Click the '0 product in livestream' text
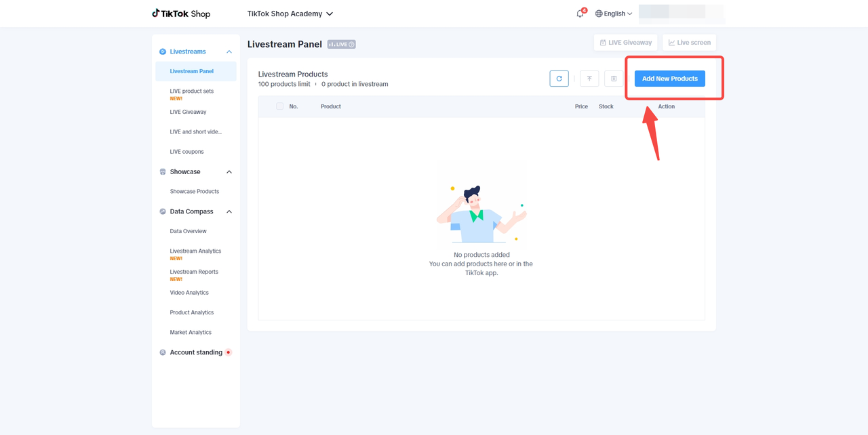The height and width of the screenshot is (435, 868). coord(355,84)
